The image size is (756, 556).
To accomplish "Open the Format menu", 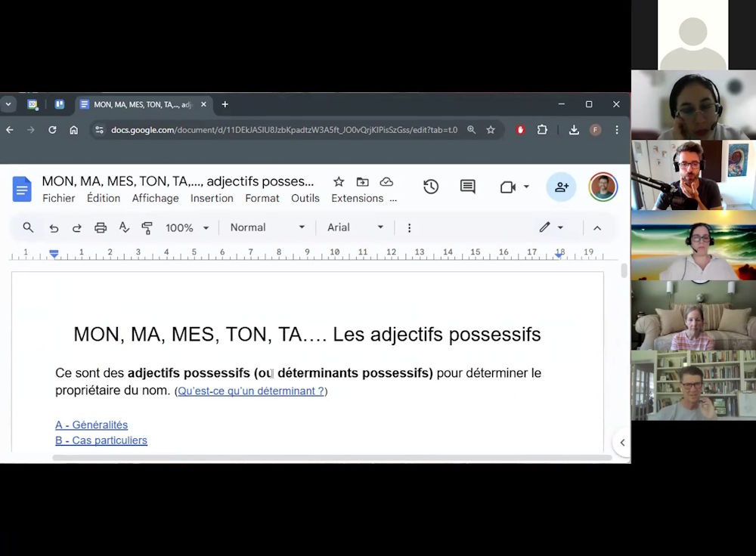I will click(262, 198).
